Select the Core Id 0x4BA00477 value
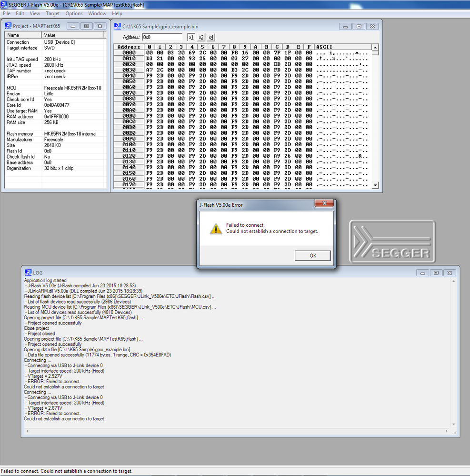 (57, 105)
